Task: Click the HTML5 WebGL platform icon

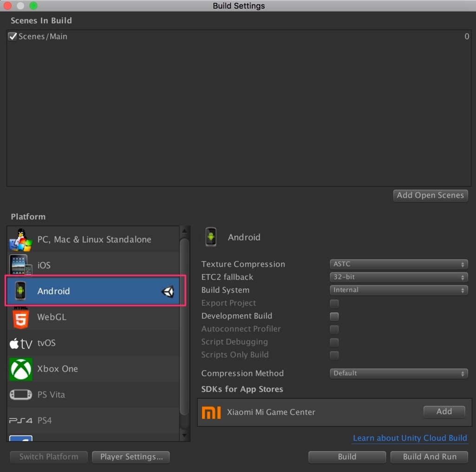Action: coord(20,317)
